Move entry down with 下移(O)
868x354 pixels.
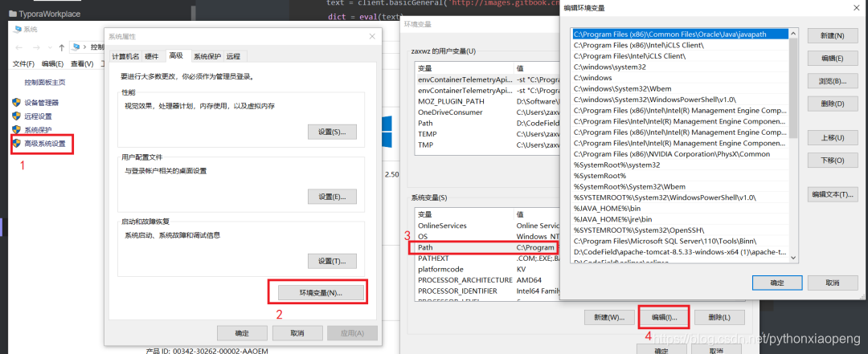pyautogui.click(x=832, y=160)
